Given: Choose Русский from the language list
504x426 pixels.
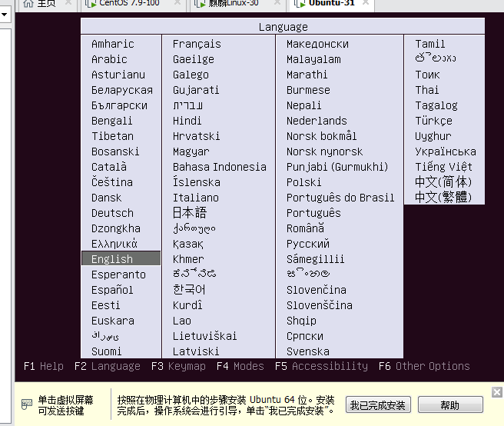Looking at the screenshot, I should [308, 244].
